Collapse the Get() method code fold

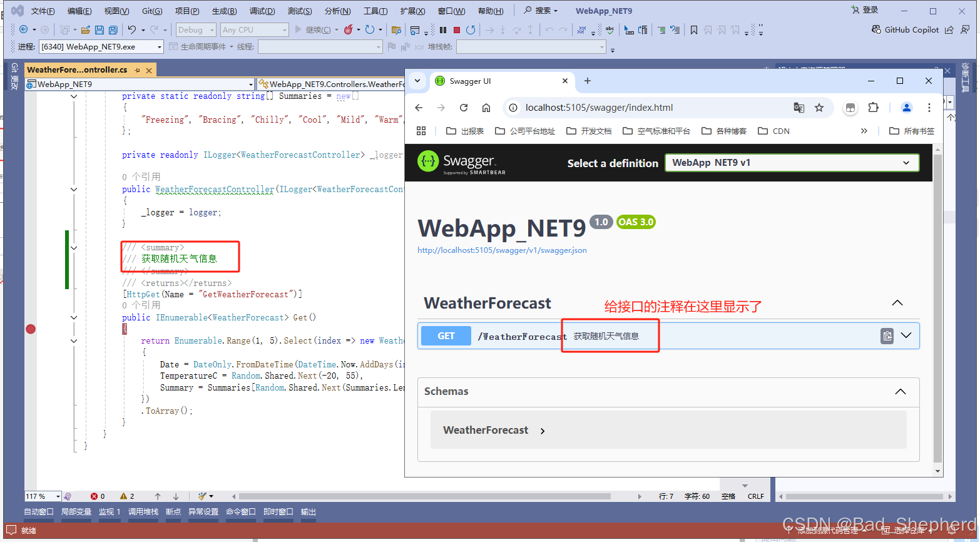click(x=74, y=317)
